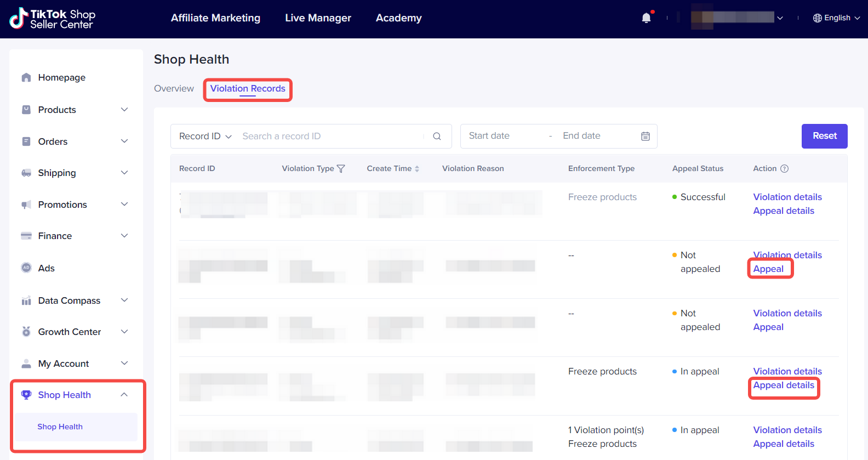868x460 pixels.
Task: Click the highlighted Appeal link
Action: [768, 269]
